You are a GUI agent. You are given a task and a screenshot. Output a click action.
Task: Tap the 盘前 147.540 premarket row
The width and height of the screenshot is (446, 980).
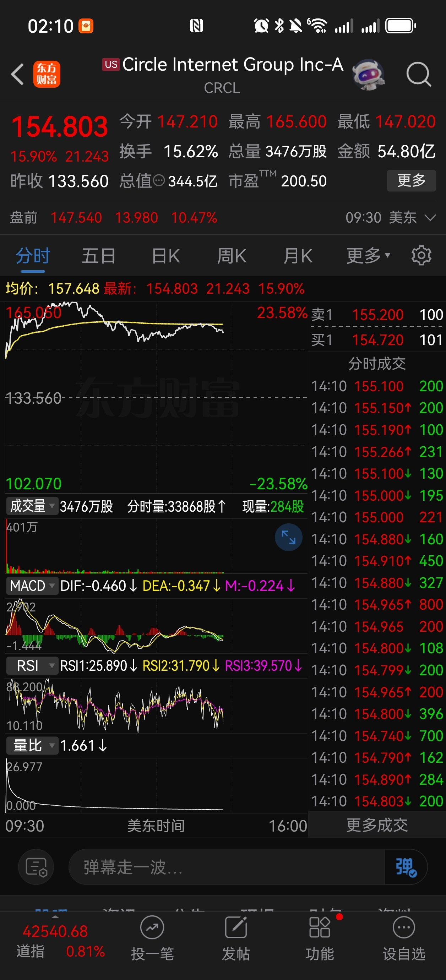coord(113,218)
